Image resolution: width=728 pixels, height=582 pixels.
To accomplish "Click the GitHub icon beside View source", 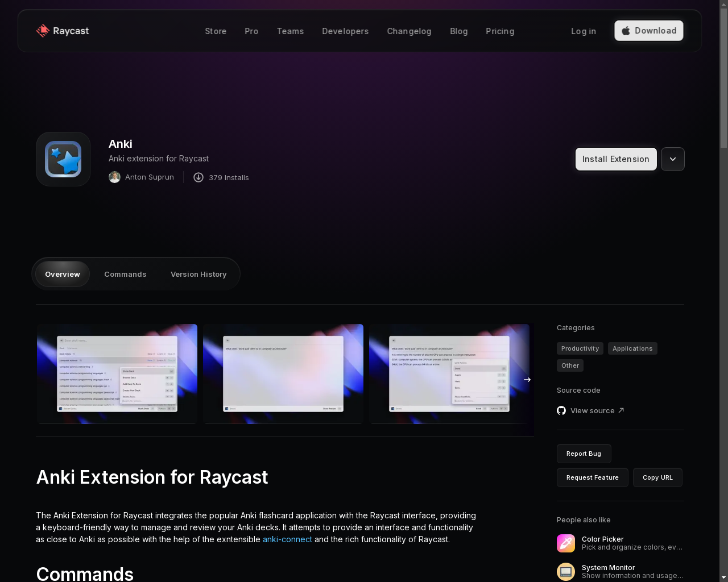I will coord(561,410).
